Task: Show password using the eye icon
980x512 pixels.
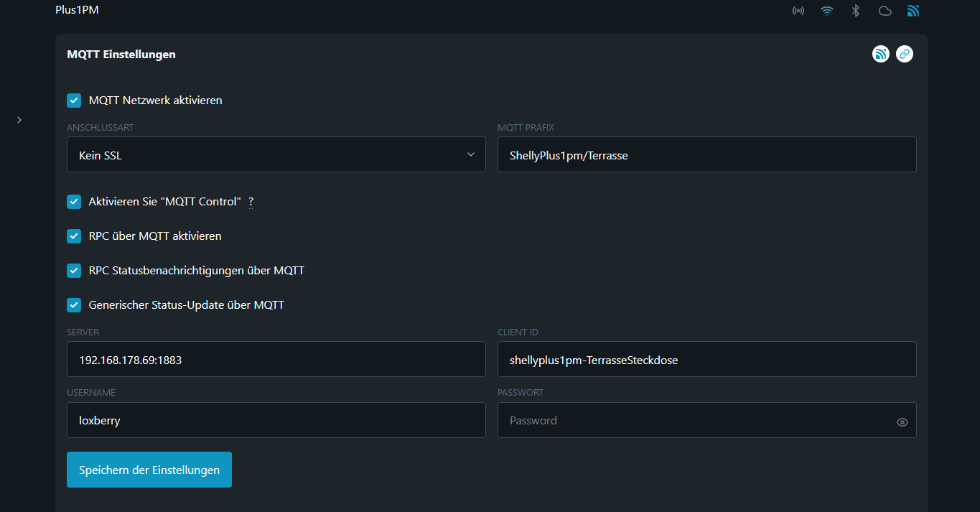Action: 902,422
